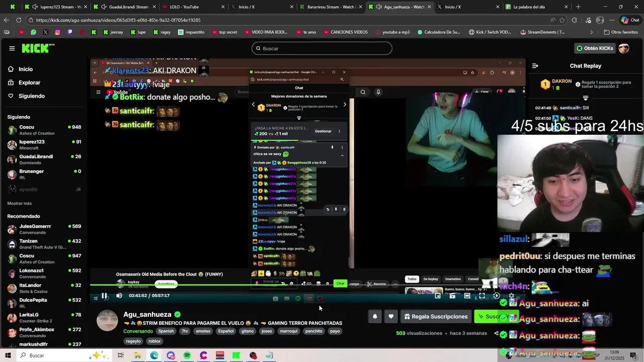This screenshot has width=644, height=362.
Task: Open Spotify from the taskbar
Action: pyautogui.click(x=187, y=355)
